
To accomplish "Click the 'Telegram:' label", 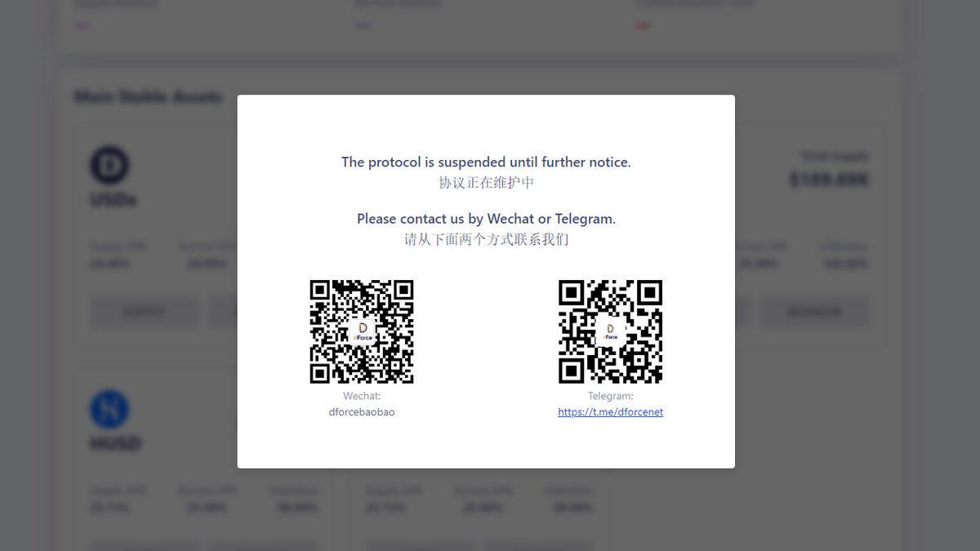I will point(610,396).
